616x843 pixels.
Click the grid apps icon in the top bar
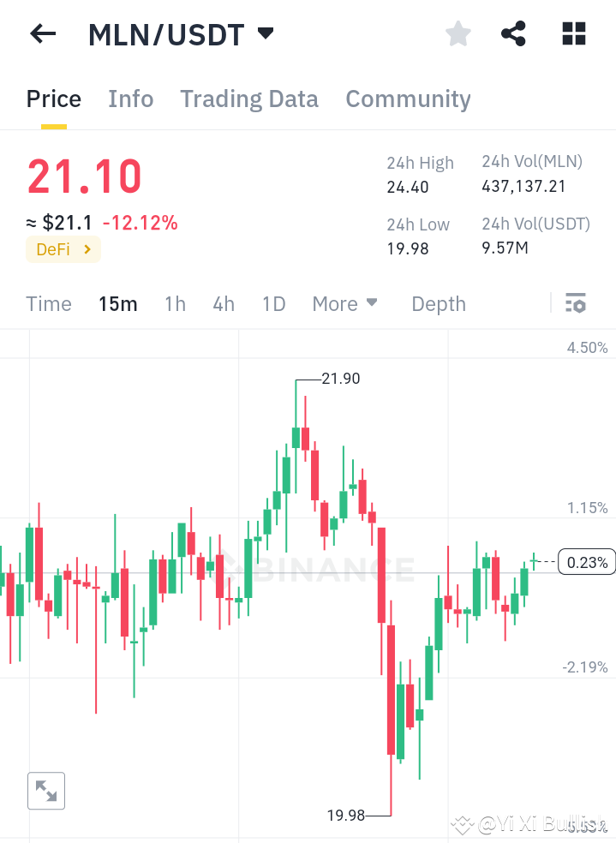point(572,33)
